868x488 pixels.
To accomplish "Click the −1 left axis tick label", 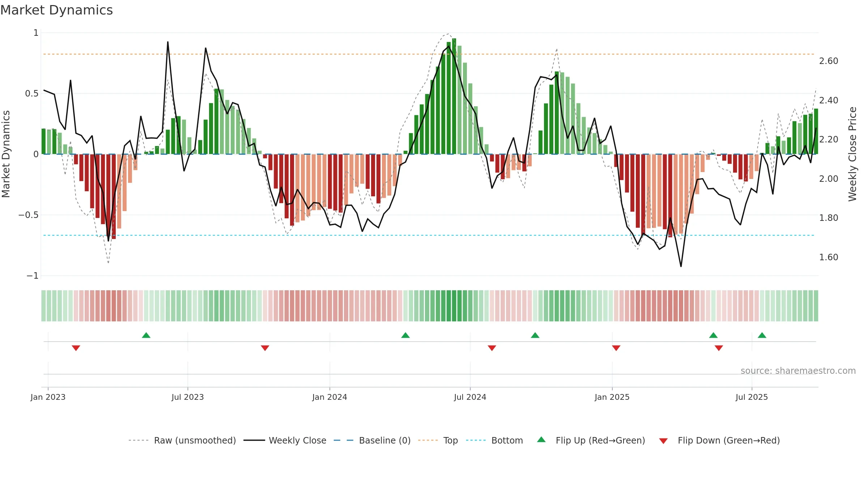I will click(x=32, y=276).
